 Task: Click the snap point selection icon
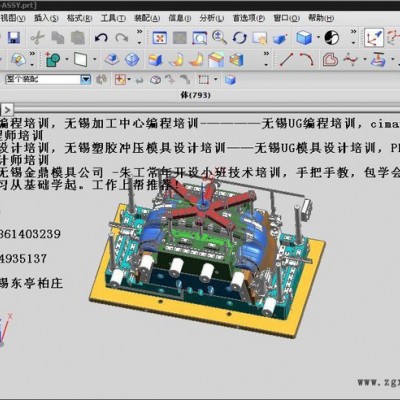(120, 80)
